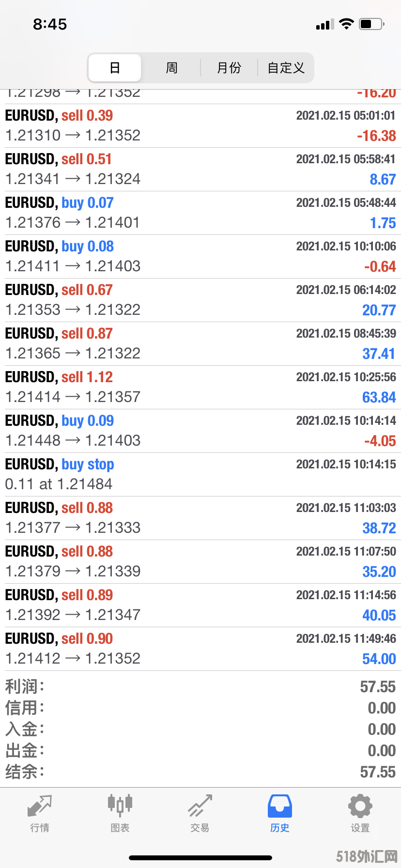Tap the Wi-Fi status icon
Viewport: 401px width, 868px height.
[346, 24]
